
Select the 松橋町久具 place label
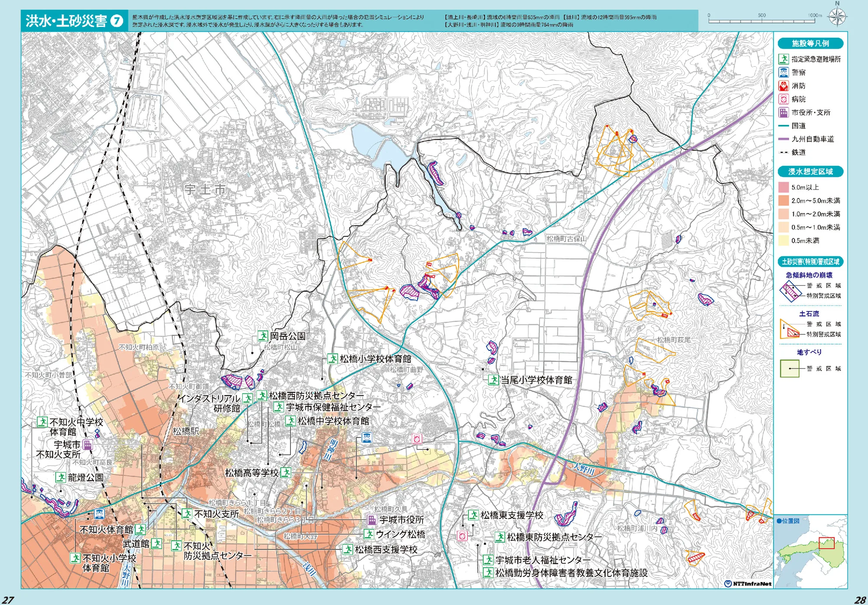(391, 509)
